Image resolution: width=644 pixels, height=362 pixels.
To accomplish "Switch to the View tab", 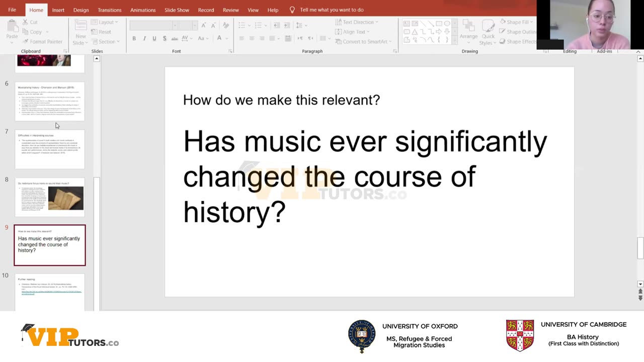I will click(x=253, y=10).
